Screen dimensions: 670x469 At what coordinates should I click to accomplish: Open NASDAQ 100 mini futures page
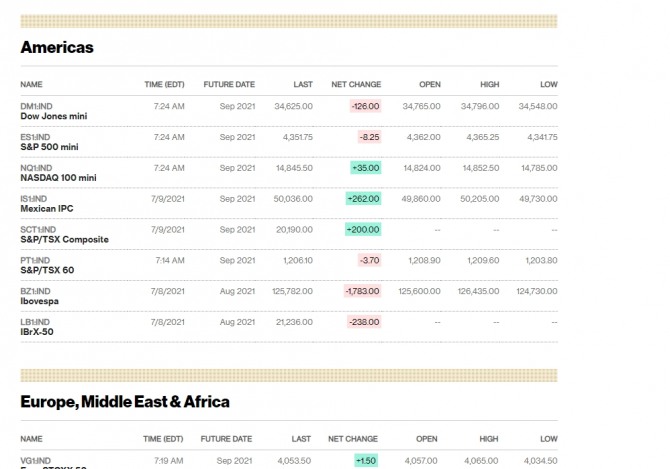pos(58,178)
